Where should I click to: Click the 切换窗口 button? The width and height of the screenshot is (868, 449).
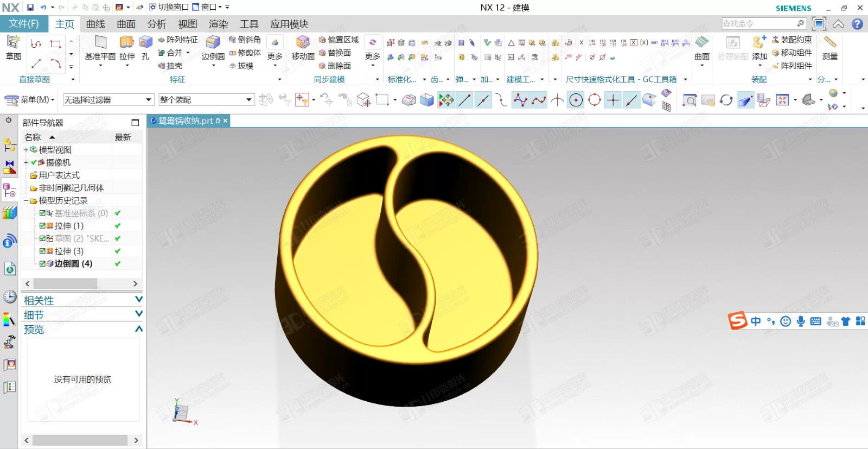[x=169, y=8]
